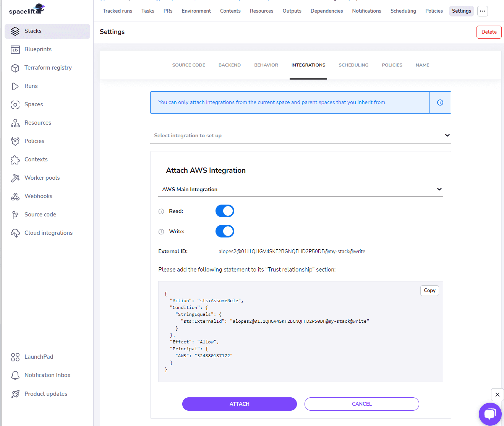Click the blue inherit-spaces info message
Image resolution: width=504 pixels, height=426 pixels.
[x=272, y=102]
